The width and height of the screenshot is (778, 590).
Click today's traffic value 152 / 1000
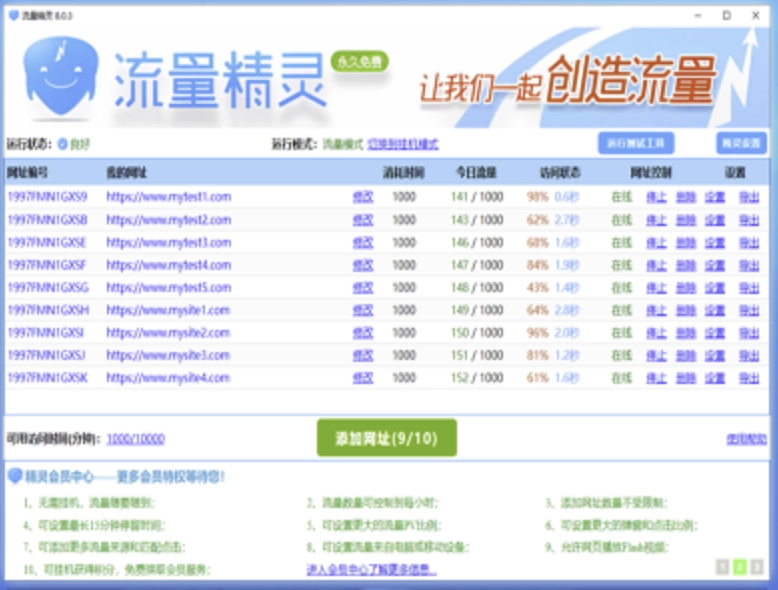point(477,378)
